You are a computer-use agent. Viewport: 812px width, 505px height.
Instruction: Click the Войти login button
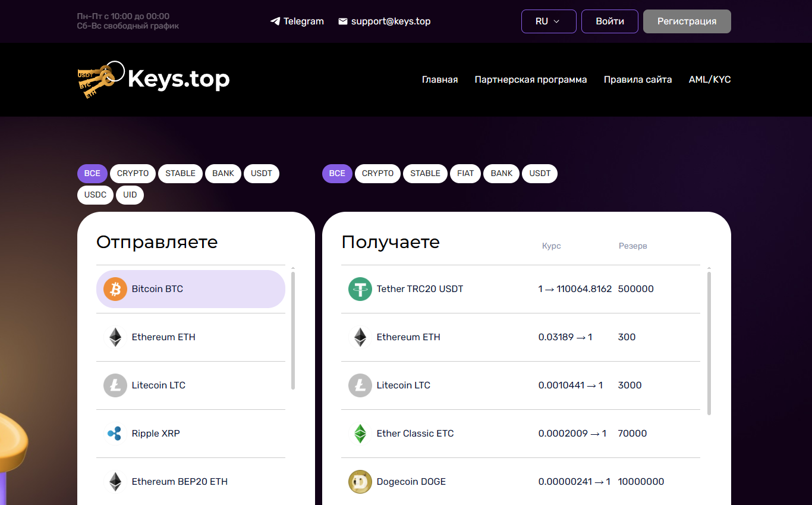pos(610,21)
